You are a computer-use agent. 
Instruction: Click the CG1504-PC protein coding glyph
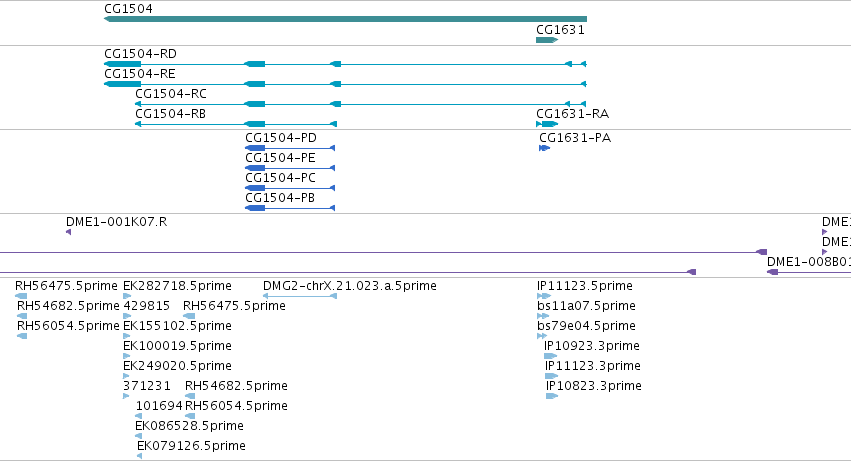click(x=290, y=188)
